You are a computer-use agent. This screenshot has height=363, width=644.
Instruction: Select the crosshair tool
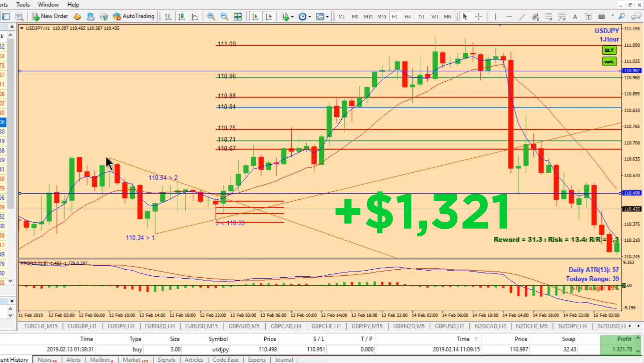click(x=479, y=16)
